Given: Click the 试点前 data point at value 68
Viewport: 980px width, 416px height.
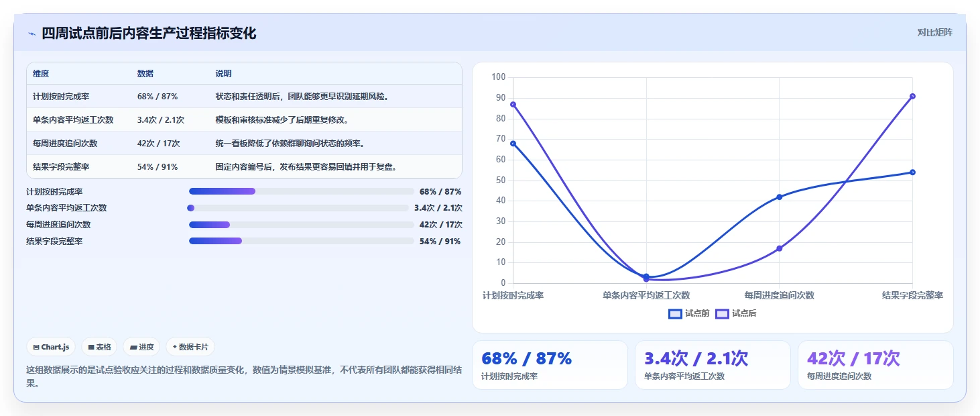Looking at the screenshot, I should pyautogui.click(x=513, y=144).
